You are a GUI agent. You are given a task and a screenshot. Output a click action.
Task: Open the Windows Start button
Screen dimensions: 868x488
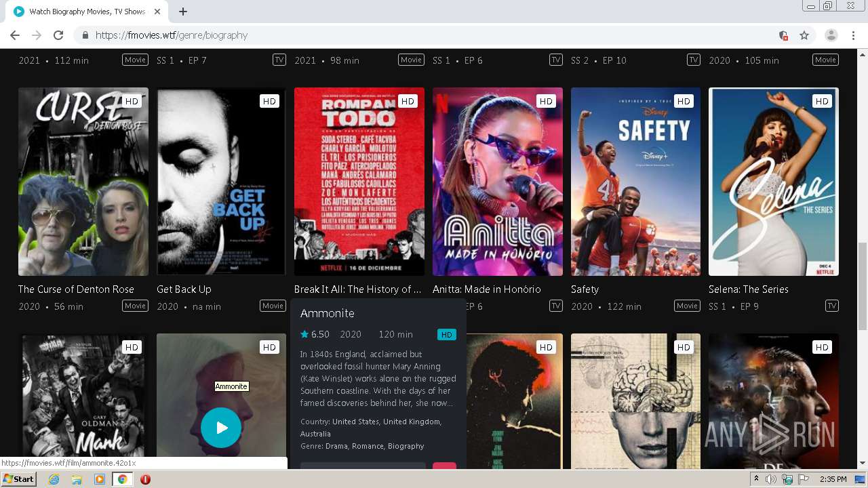pos(18,479)
